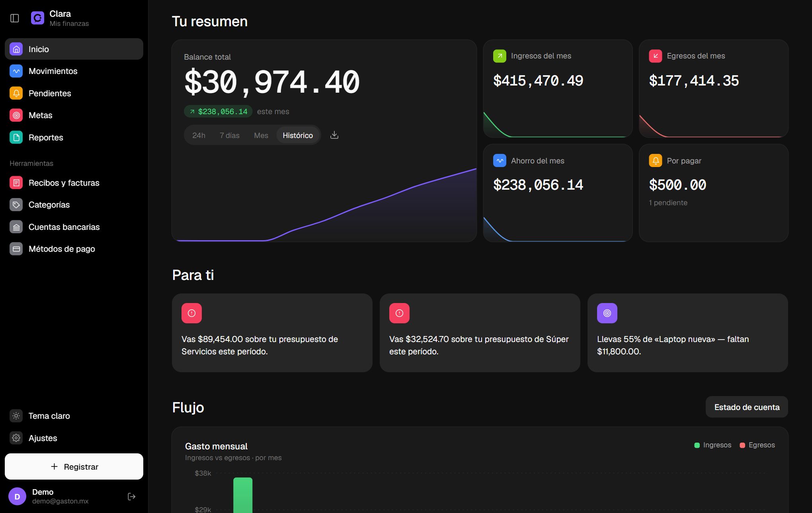The width and height of the screenshot is (812, 513).
Task: Click Métodos de pago card icon
Action: [16, 249]
